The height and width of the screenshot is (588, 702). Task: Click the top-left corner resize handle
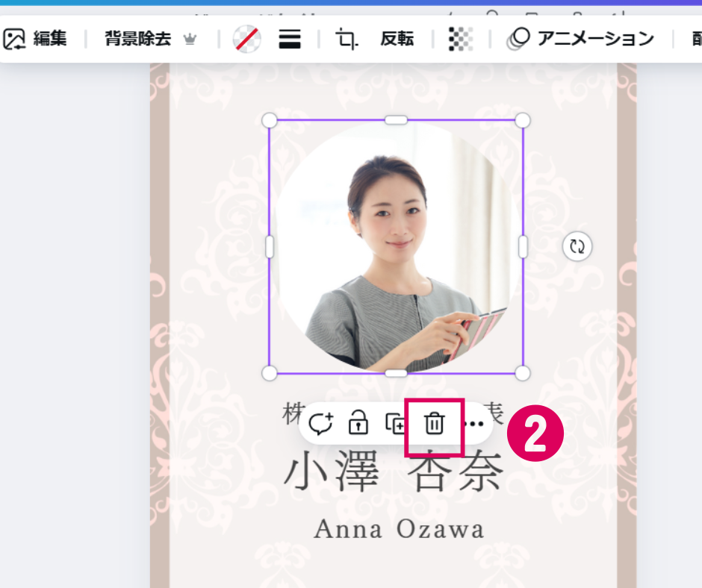click(x=270, y=120)
